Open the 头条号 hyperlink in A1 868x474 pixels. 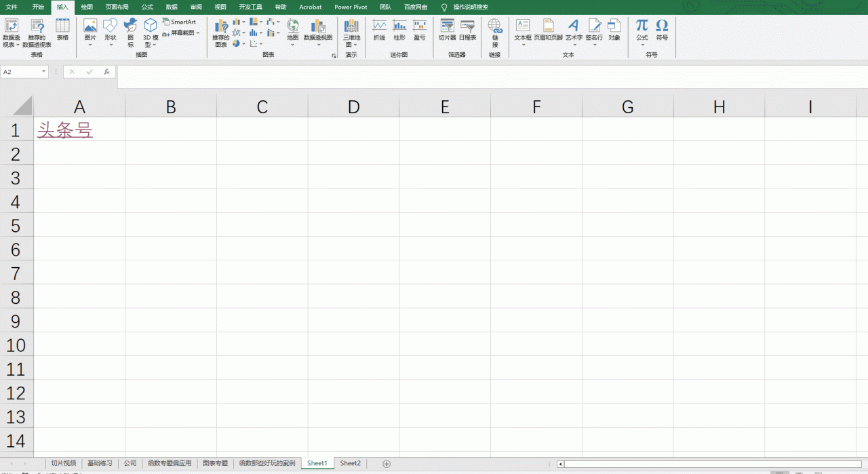pos(64,130)
